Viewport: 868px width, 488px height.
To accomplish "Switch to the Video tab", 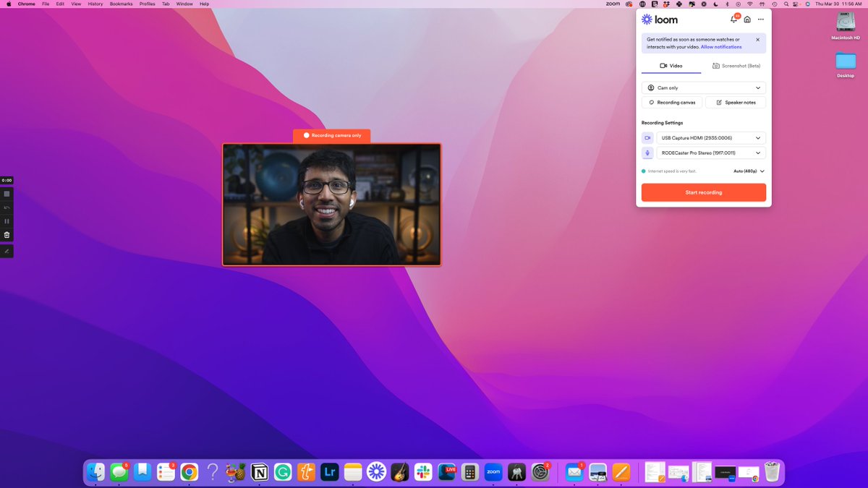I will [x=671, y=66].
